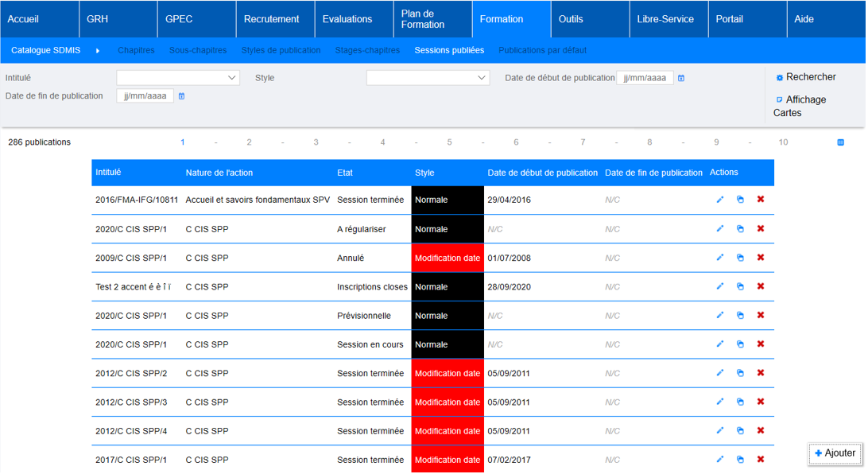This screenshot has height=474, width=868.
Task: Expand the Catalogue SDMIS arrow
Action: pos(98,51)
